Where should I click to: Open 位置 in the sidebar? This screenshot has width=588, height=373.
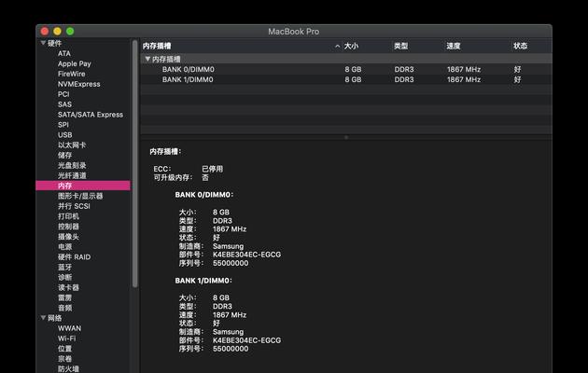pos(64,348)
